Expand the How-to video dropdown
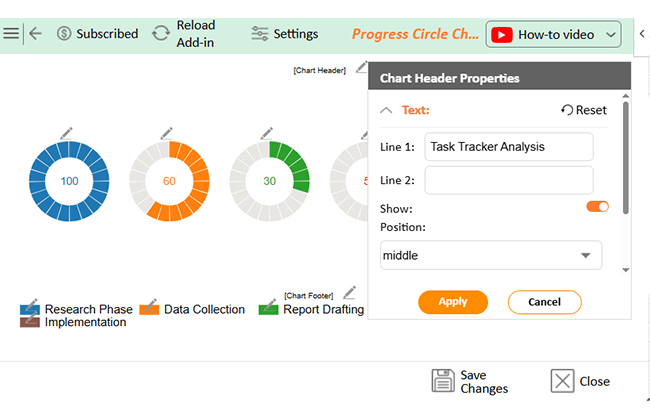Viewport: 650px width, 419px height. point(612,35)
